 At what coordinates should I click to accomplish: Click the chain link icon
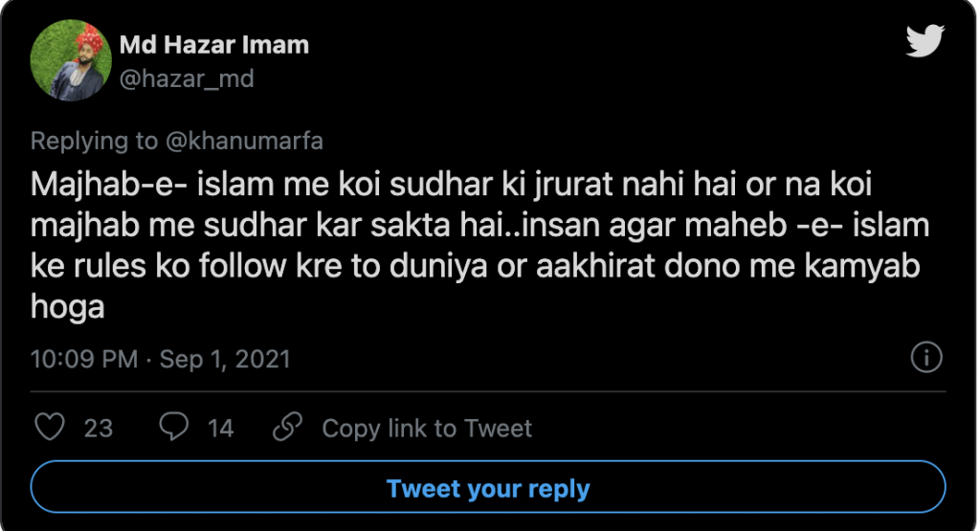point(287,428)
